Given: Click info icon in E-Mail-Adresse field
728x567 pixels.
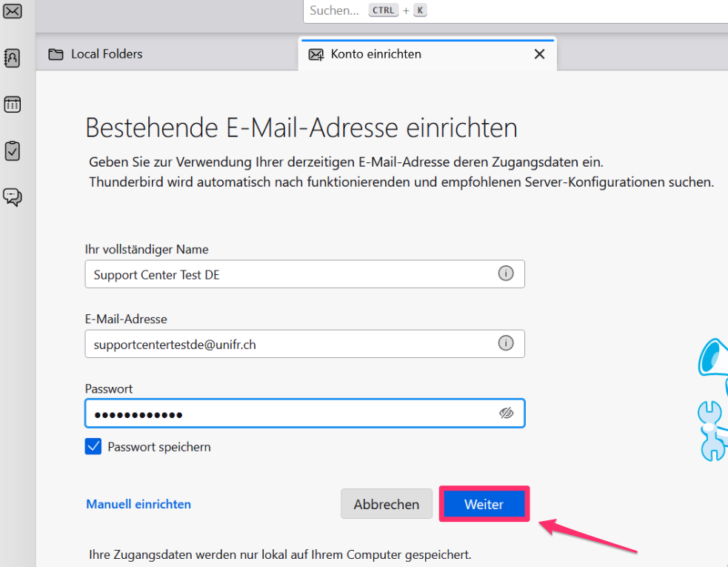Looking at the screenshot, I should pos(506,343).
